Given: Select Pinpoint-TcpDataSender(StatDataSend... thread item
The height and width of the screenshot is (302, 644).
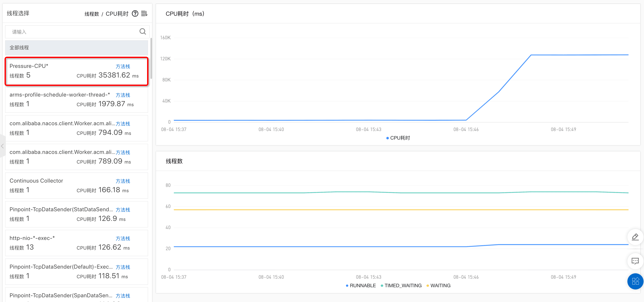Looking at the screenshot, I should 63,214.
